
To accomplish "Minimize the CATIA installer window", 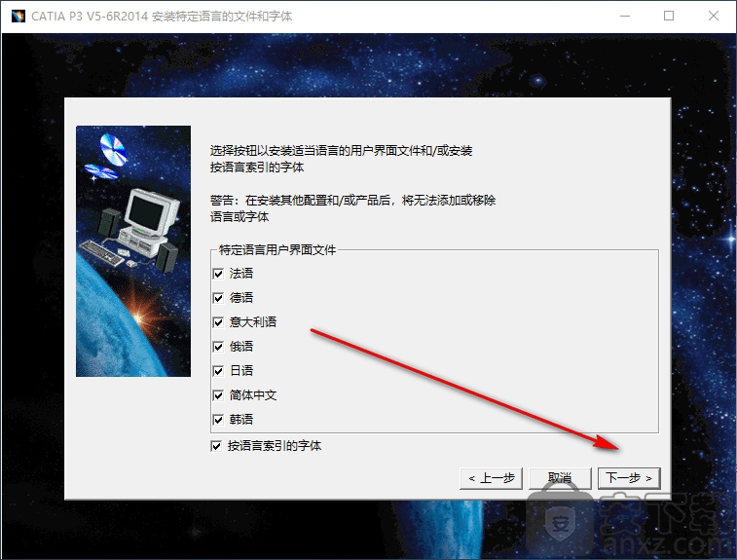I will 624,17.
